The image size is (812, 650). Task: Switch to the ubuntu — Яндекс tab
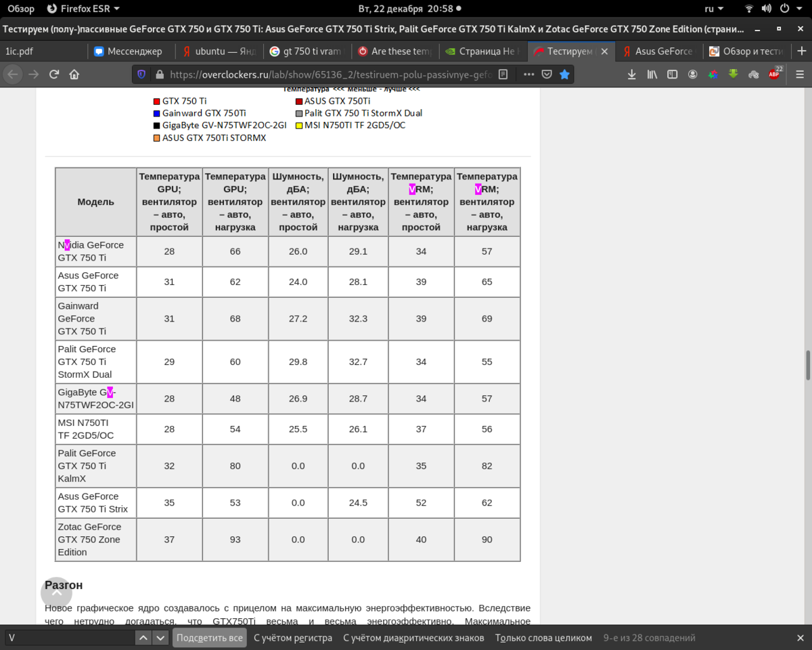pyautogui.click(x=219, y=51)
